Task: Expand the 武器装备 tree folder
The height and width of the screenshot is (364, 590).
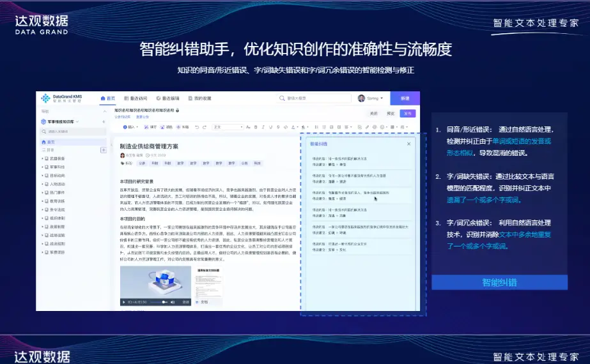Action: tap(43, 158)
